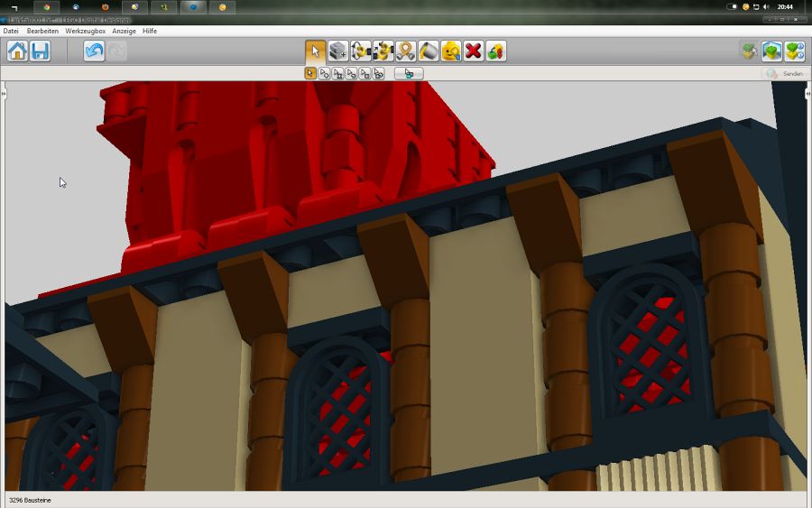Select the Clone tool with plus brick
812x508 pixels.
[338, 51]
